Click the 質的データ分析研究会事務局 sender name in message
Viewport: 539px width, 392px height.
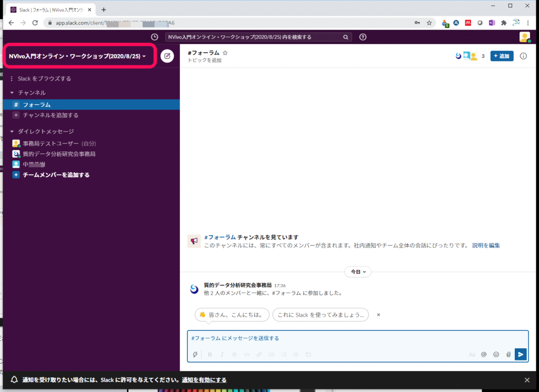point(237,285)
